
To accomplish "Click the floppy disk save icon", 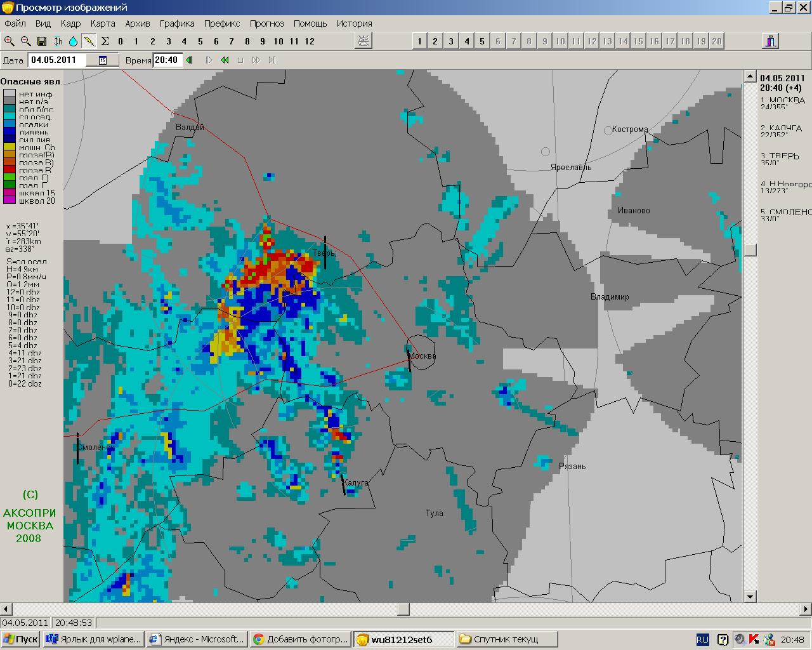I will (42, 41).
